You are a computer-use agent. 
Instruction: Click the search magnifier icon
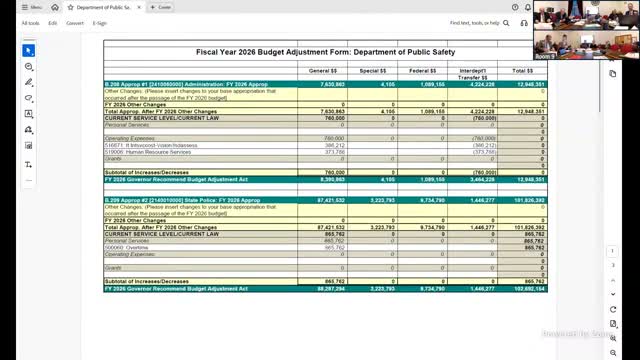coord(506,23)
